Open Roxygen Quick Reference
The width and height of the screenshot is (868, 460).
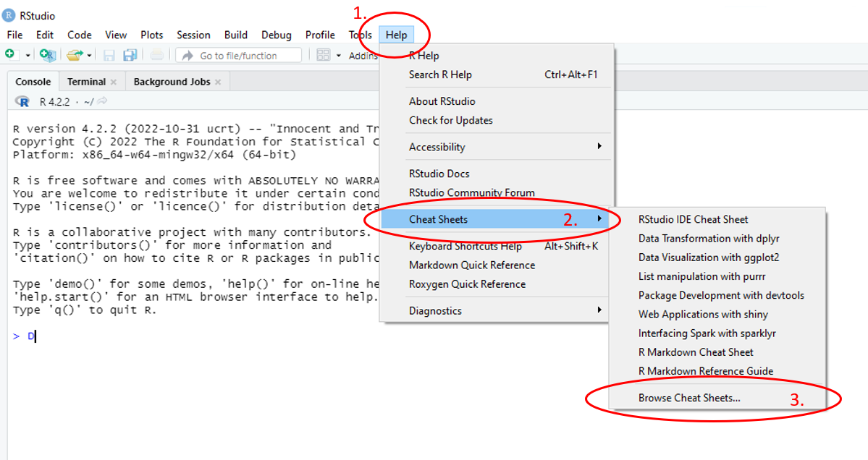(497, 284)
